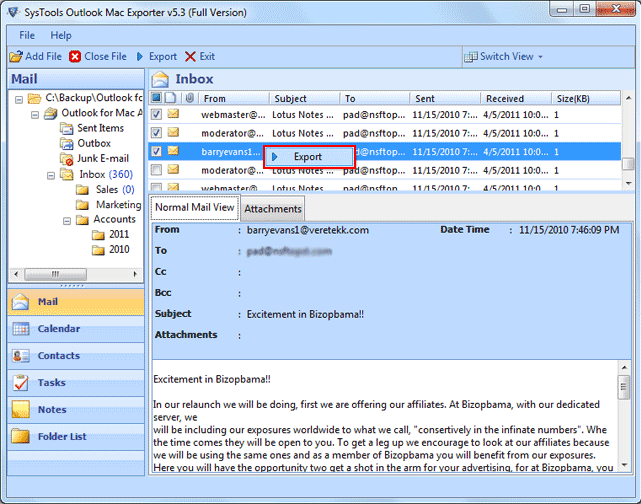The image size is (641, 504).
Task: Click envelope icon of barryevans1 email row
Action: [x=173, y=151]
